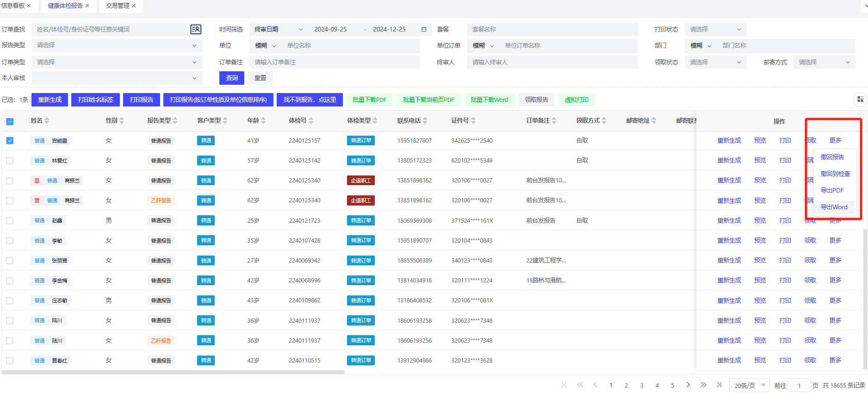Click the 重置 reset button
Image resolution: width=868 pixels, height=400 pixels.
pos(260,78)
